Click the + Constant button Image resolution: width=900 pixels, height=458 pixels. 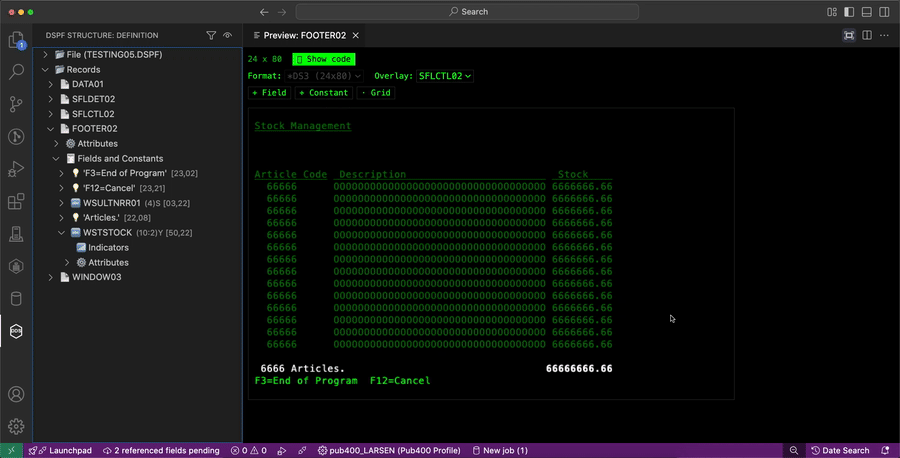click(324, 92)
